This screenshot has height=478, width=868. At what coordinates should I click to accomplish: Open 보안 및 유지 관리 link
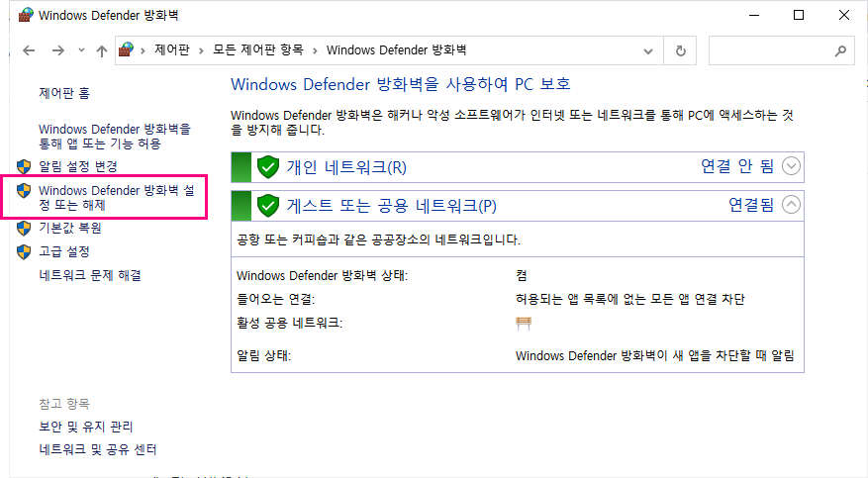tap(86, 427)
